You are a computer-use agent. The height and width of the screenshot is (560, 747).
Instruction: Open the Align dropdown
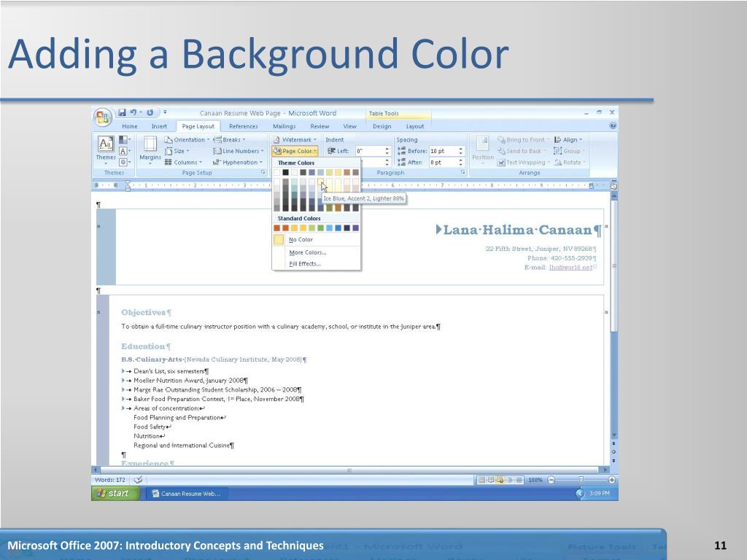[x=568, y=139]
